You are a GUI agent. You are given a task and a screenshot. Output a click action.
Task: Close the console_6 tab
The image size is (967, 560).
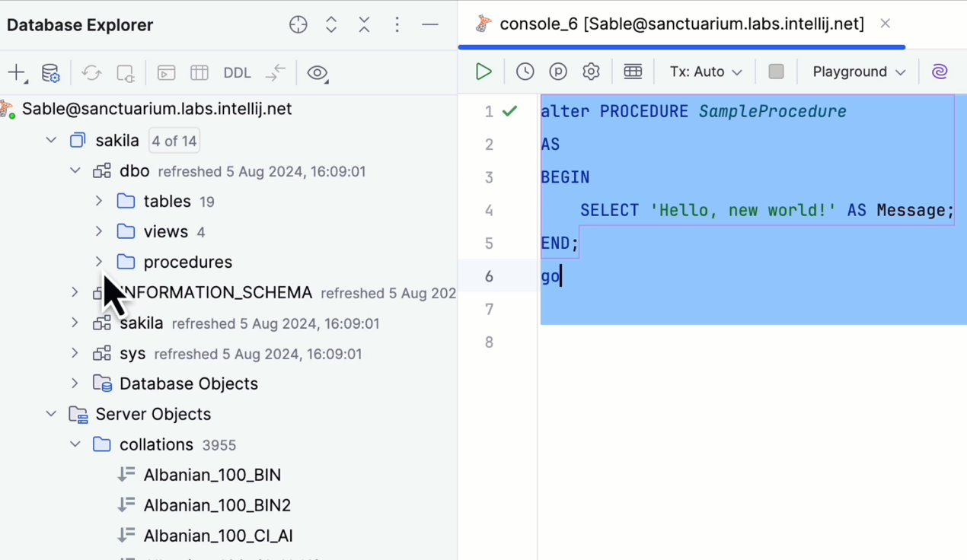pos(885,24)
